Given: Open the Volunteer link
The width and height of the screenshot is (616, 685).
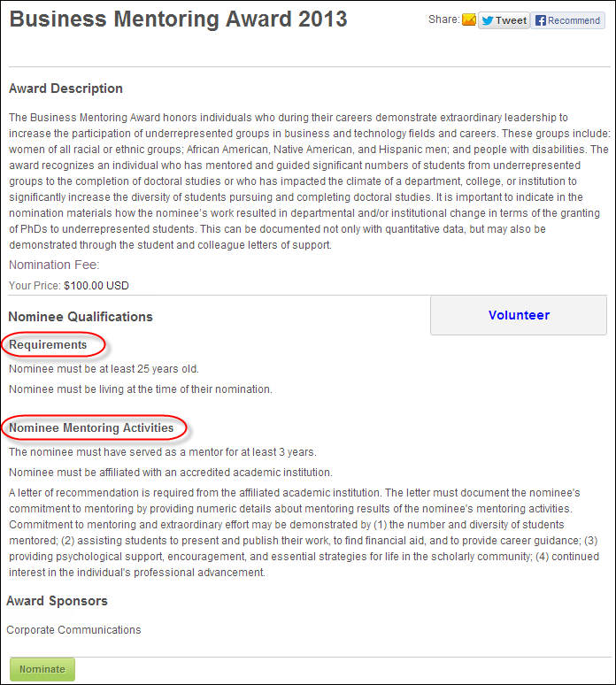Looking at the screenshot, I should point(519,315).
